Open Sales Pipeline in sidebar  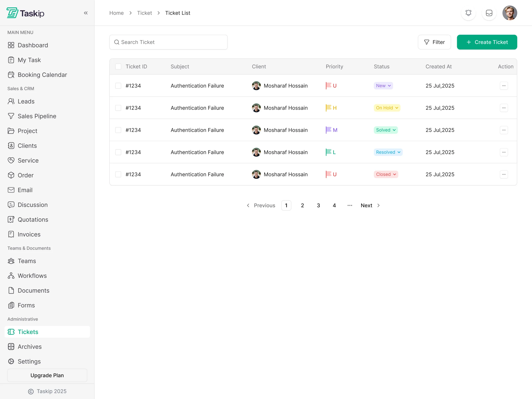37,116
